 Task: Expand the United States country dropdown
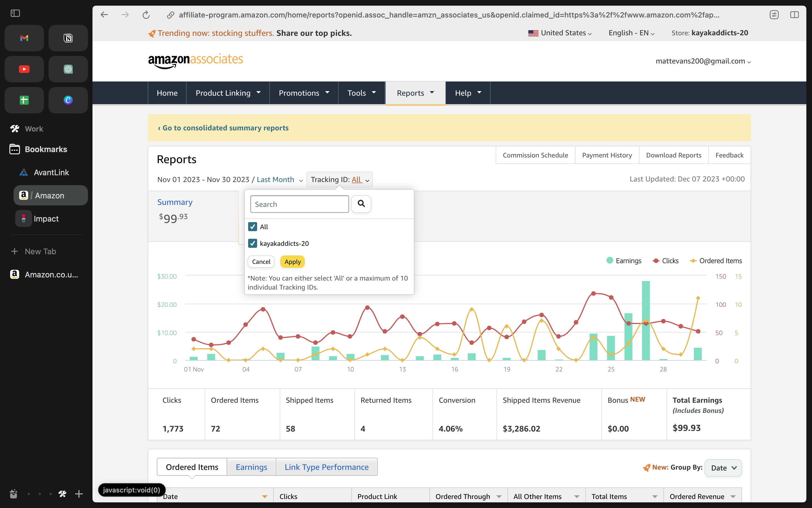pyautogui.click(x=560, y=33)
